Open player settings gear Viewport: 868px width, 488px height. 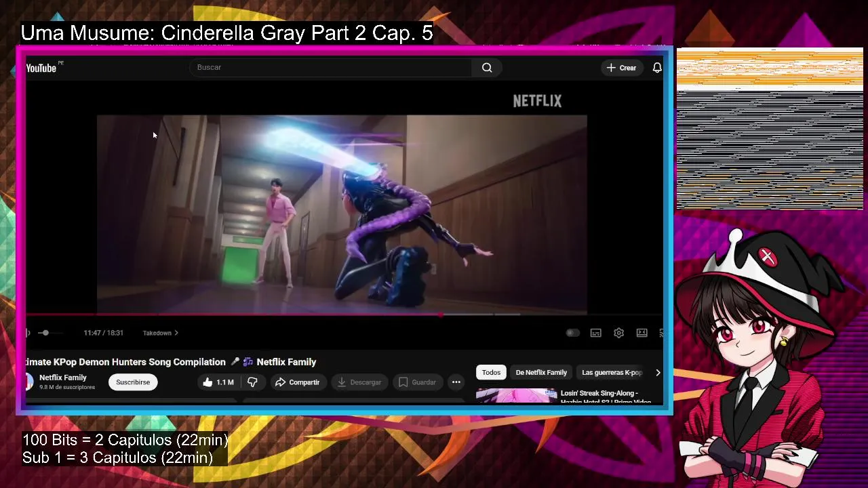[x=618, y=333]
